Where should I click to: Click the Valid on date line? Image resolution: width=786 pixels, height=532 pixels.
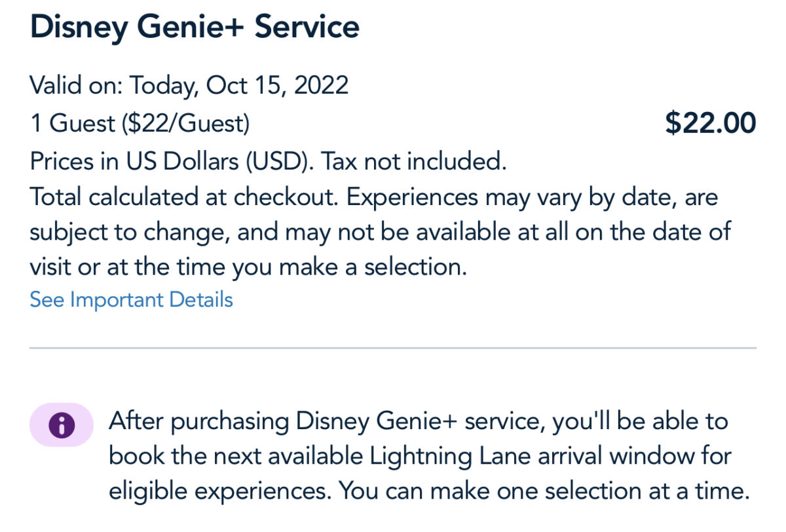[x=189, y=85]
